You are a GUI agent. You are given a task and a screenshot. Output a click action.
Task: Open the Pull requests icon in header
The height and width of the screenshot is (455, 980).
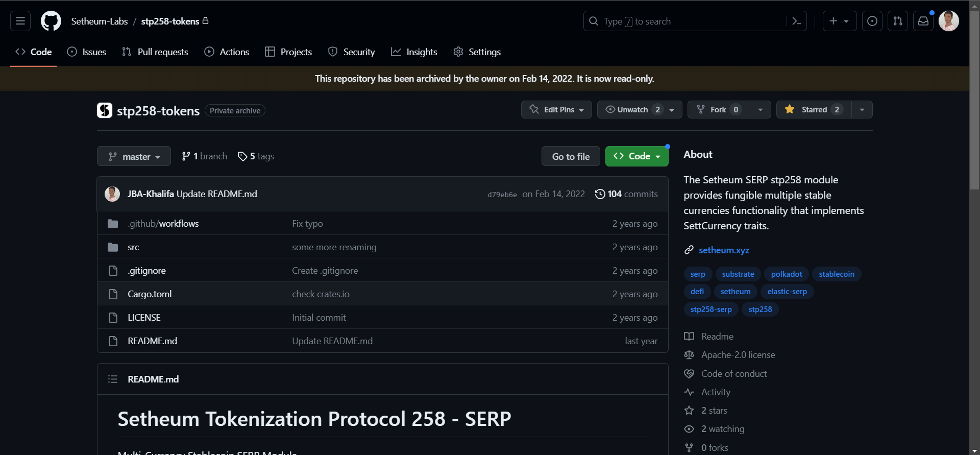click(x=898, y=21)
